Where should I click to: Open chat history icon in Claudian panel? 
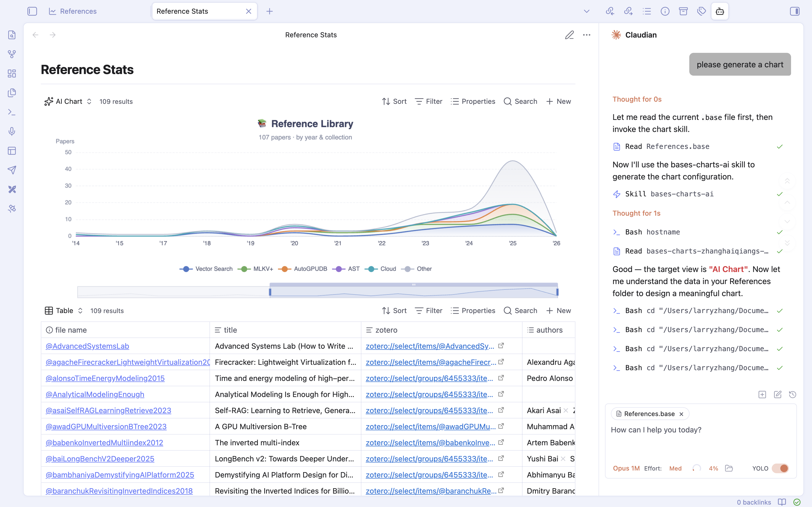[793, 394]
